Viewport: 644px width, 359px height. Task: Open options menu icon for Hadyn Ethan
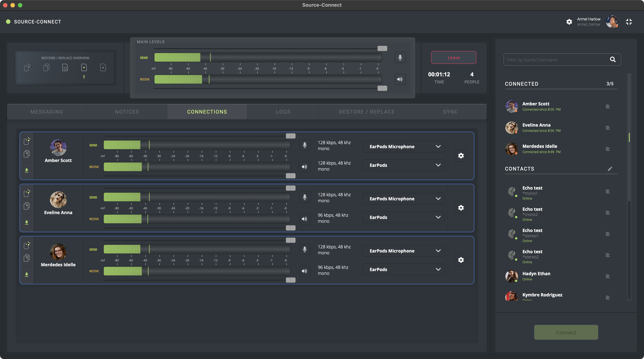[608, 276]
